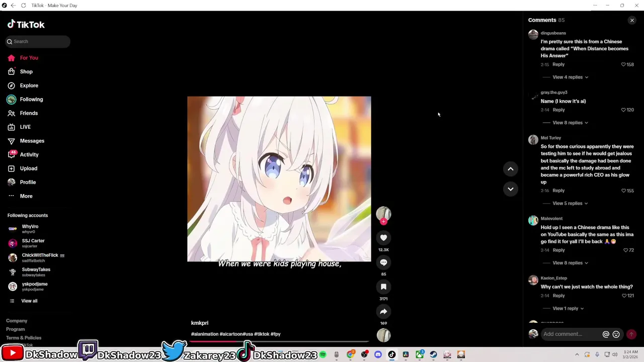The height and width of the screenshot is (362, 644).
Task: Open the spinning sound disc thumbnail
Action: (x=383, y=335)
